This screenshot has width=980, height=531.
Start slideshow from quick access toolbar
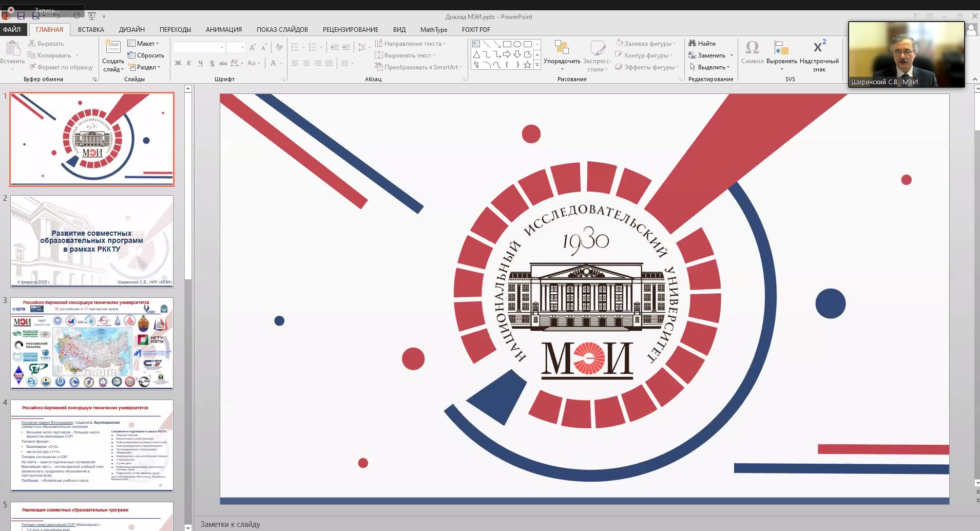[x=92, y=16]
